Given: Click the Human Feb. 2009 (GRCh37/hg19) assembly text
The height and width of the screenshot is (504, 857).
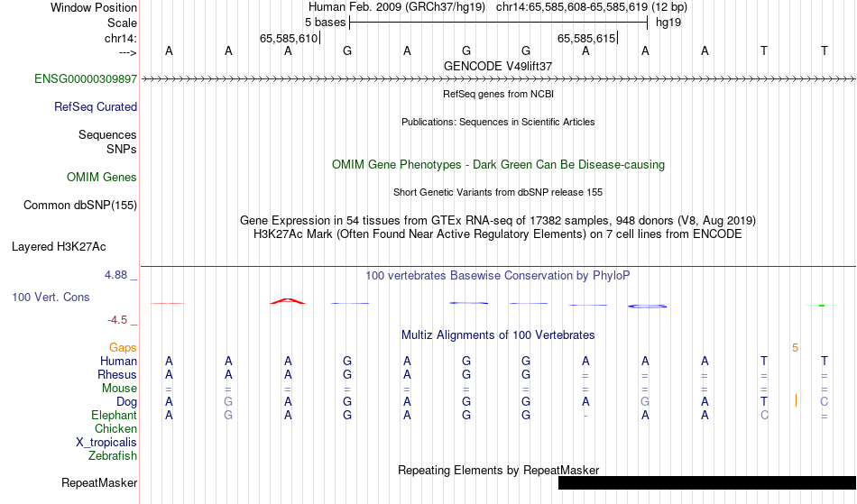Looking at the screenshot, I should [397, 7].
